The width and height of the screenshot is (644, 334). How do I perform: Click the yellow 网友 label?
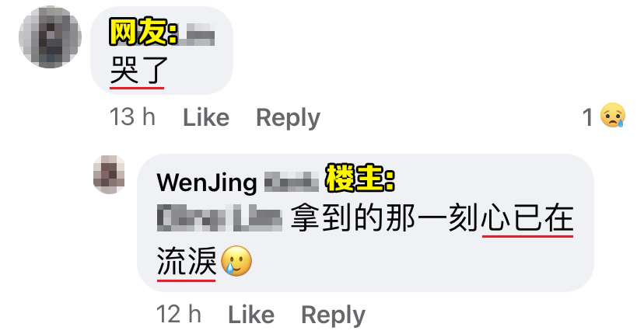(x=144, y=32)
